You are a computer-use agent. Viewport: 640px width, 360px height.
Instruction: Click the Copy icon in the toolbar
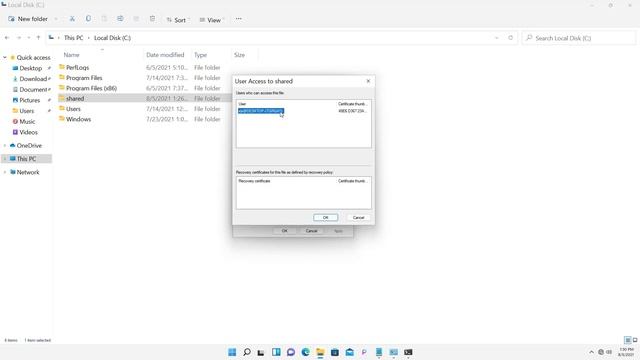tap(88, 19)
